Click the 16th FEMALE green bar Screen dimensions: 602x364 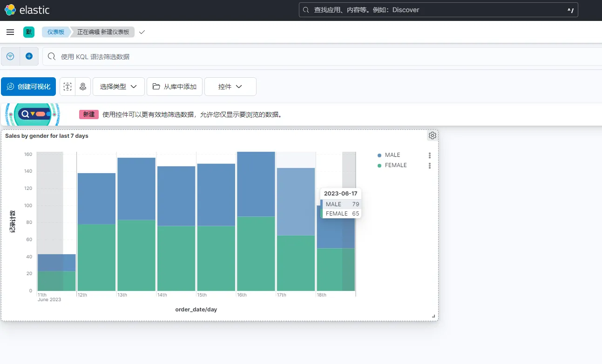coord(256,254)
